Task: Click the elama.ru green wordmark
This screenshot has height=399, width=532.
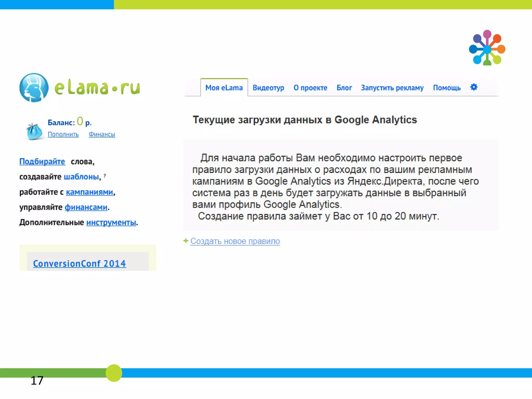Action: 97,88
